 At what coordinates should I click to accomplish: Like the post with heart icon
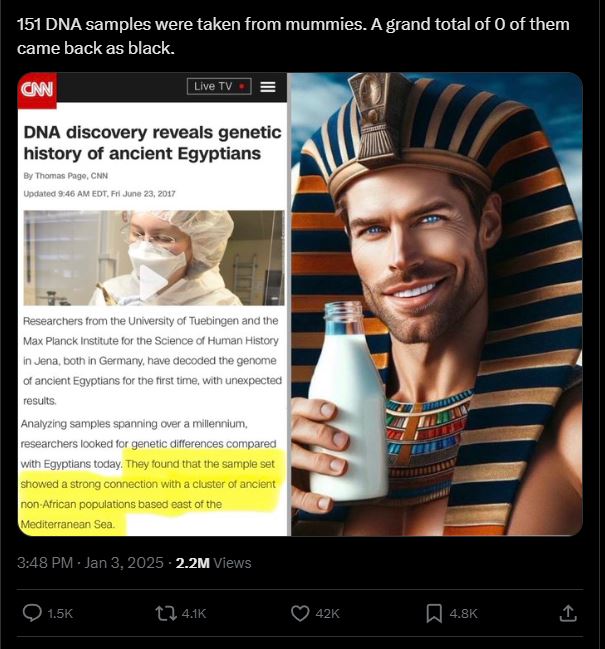point(300,613)
